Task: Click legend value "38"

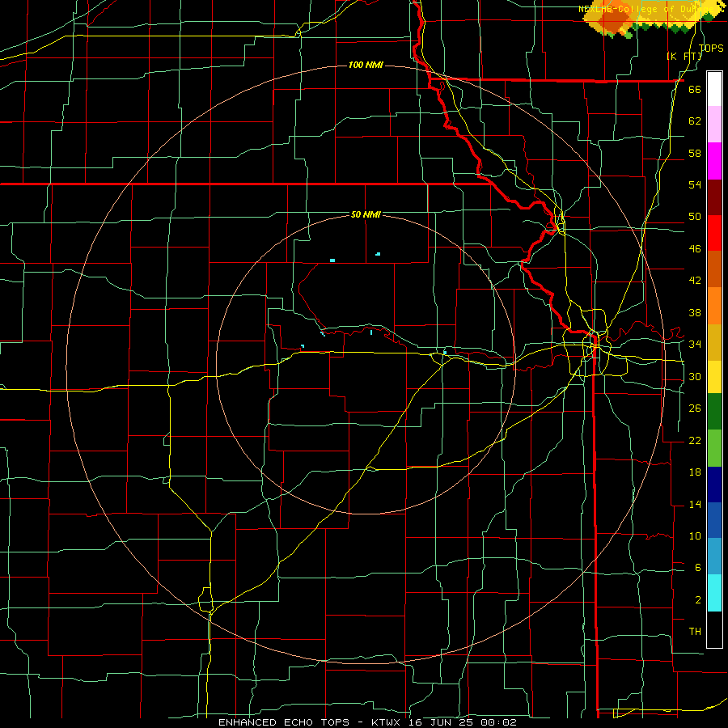Action: [x=695, y=312]
